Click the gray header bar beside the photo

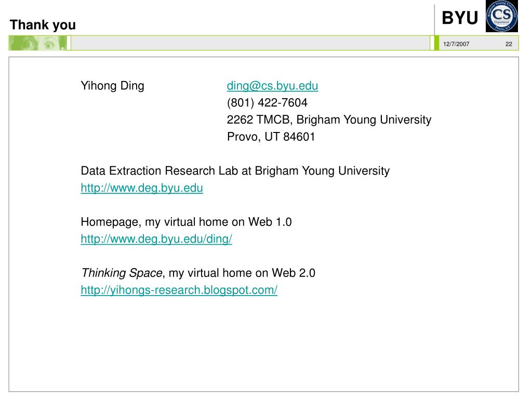click(x=250, y=43)
